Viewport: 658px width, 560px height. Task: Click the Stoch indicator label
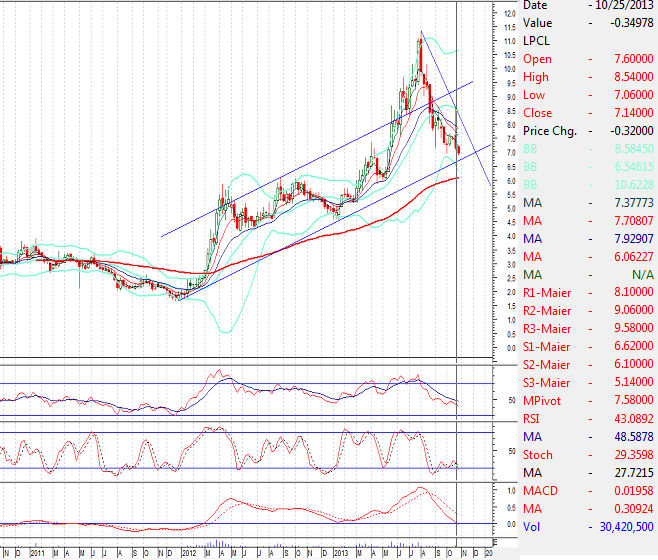click(x=538, y=455)
